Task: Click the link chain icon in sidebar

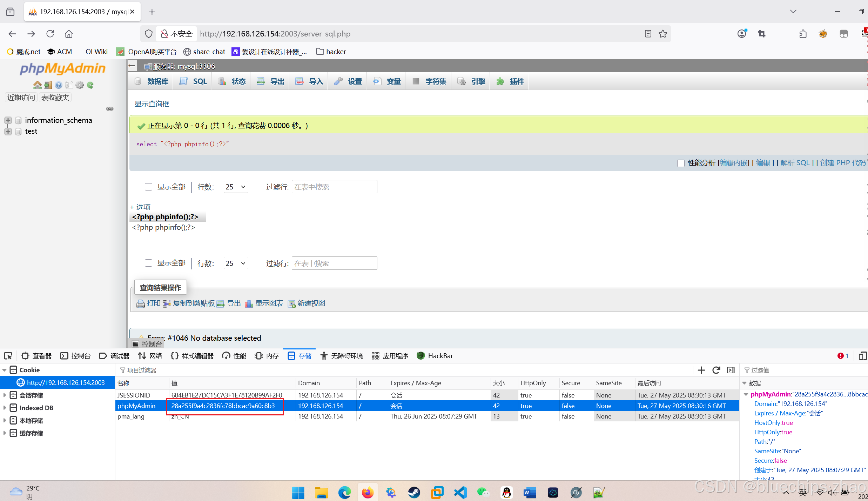Action: click(x=110, y=109)
